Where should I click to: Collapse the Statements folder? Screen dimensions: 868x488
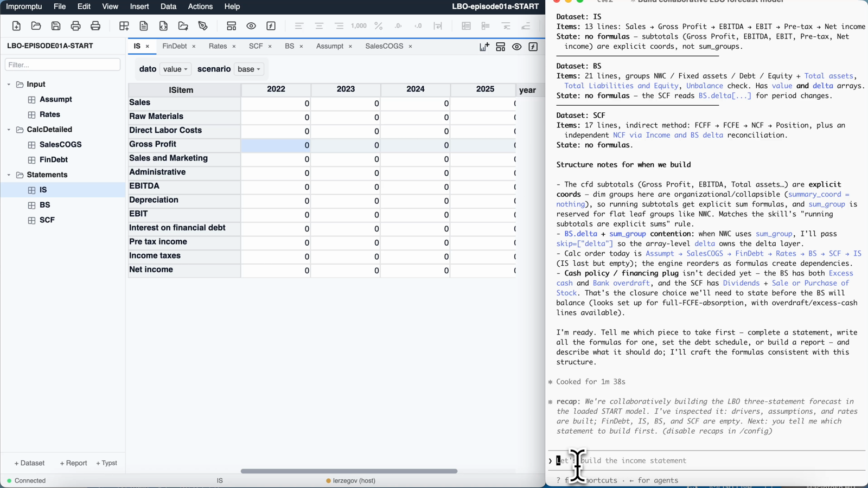9,175
